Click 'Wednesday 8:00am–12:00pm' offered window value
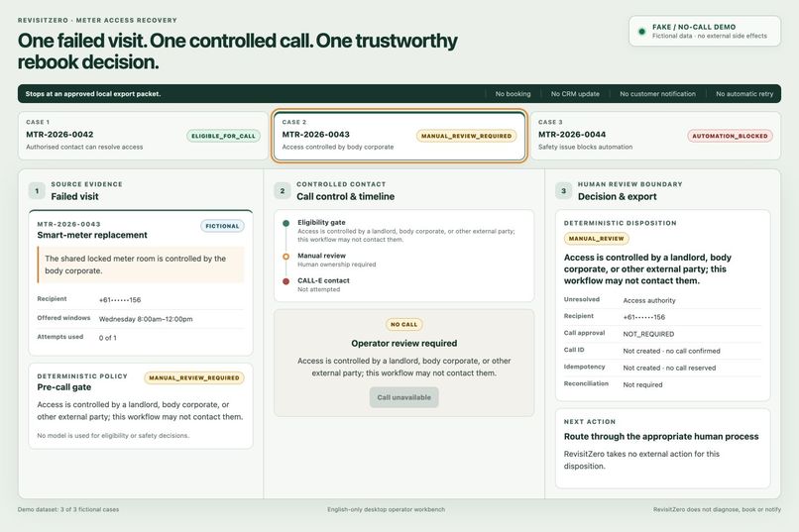The width and height of the screenshot is (799, 532). coord(146,319)
